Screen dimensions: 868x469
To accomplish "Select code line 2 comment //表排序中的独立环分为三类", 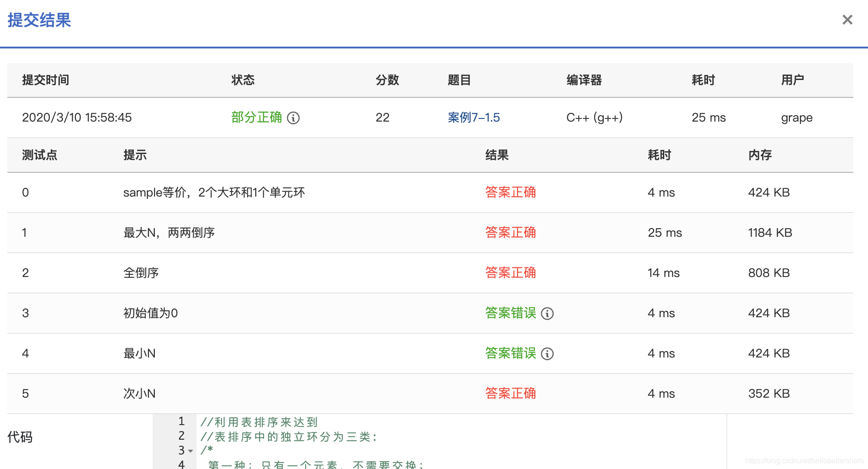I will tap(289, 437).
